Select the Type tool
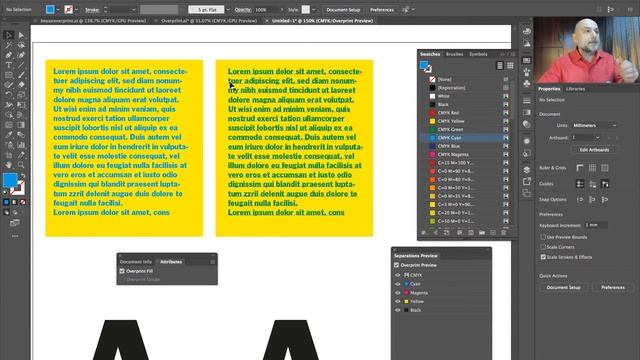This screenshot has width=640, height=360. (x=9, y=65)
